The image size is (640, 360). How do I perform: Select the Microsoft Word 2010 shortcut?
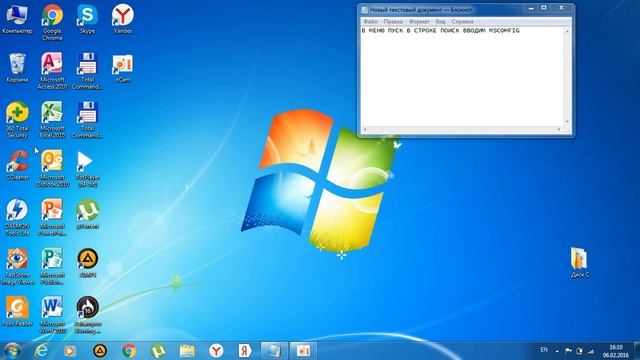pyautogui.click(x=52, y=316)
